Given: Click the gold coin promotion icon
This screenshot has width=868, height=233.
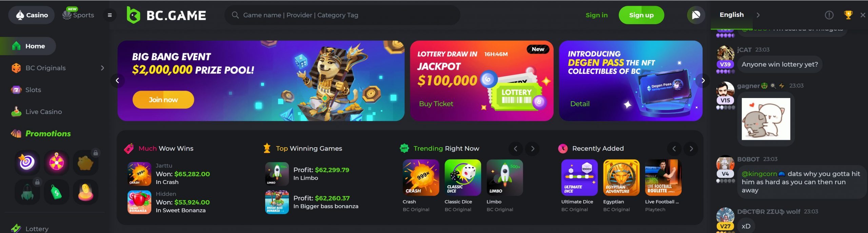Looking at the screenshot, I should pos(85,192).
